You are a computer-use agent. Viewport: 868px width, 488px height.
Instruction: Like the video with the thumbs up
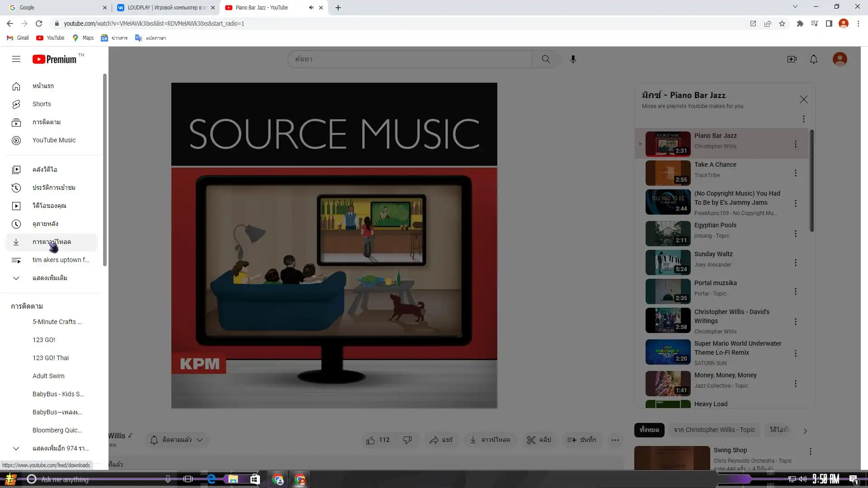[x=371, y=440]
